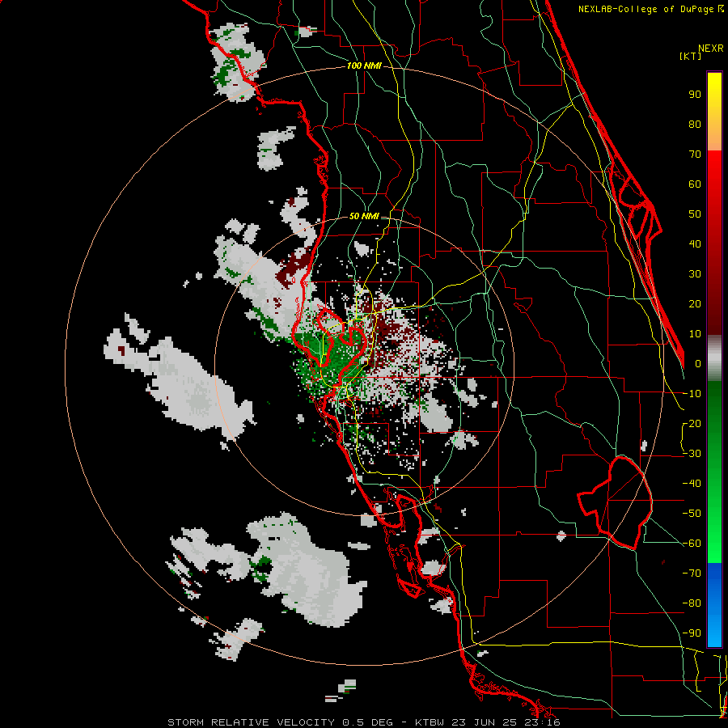The image size is (728, 728).
Task: Click the -50 knot scale label
Action: [692, 514]
